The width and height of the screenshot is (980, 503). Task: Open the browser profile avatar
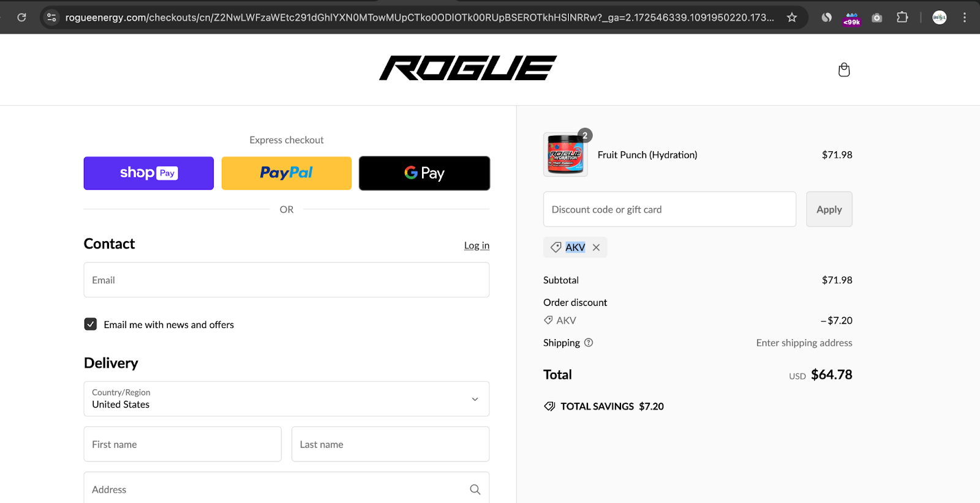coord(940,17)
